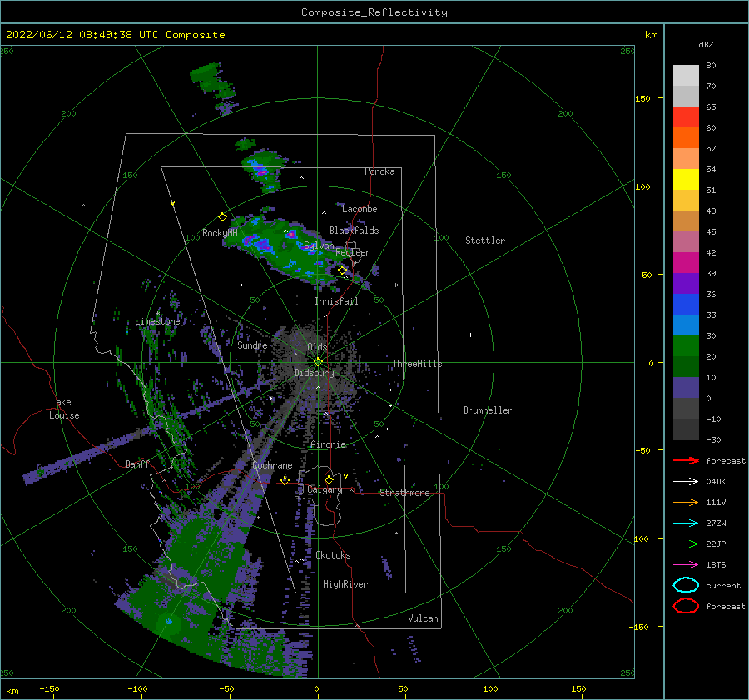Select the Blackfalds label
Viewport: 749px width, 700px height.
(354, 231)
